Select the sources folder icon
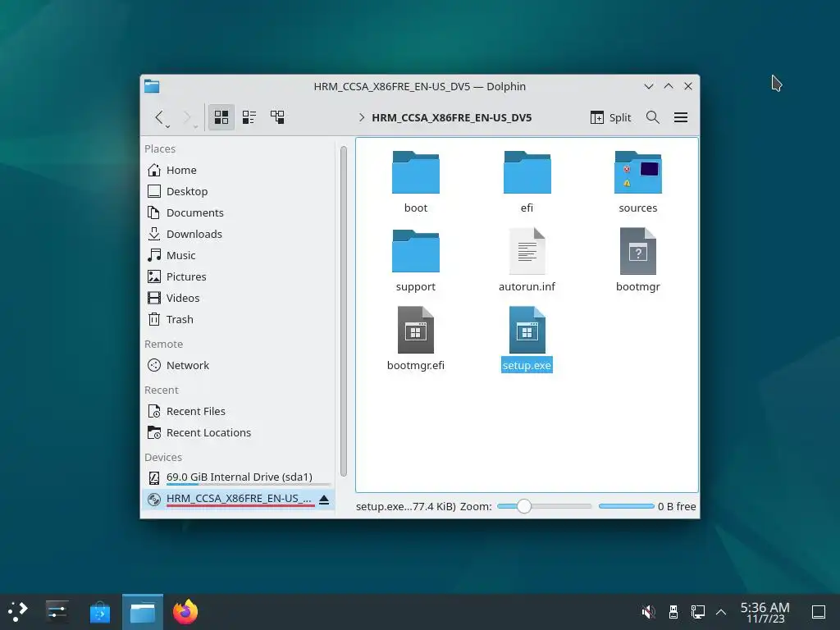Screen dimensions: 840x630 (638, 172)
